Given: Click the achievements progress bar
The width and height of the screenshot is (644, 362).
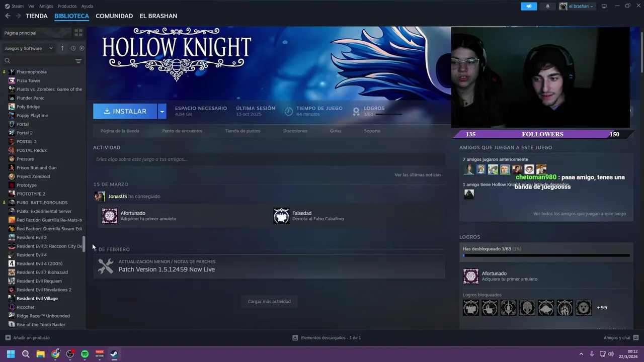Looking at the screenshot, I should coord(546,255).
